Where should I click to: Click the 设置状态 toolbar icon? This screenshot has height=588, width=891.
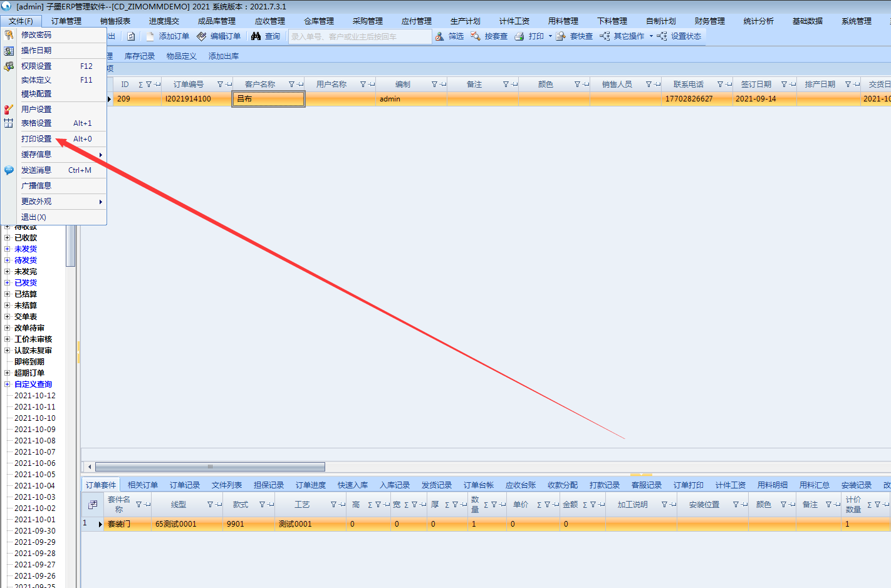point(662,36)
